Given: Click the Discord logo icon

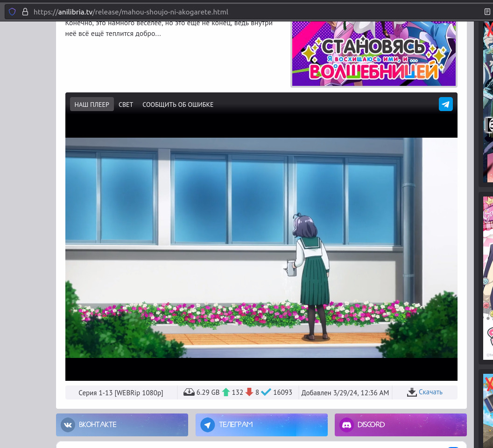Looking at the screenshot, I should 346,425.
